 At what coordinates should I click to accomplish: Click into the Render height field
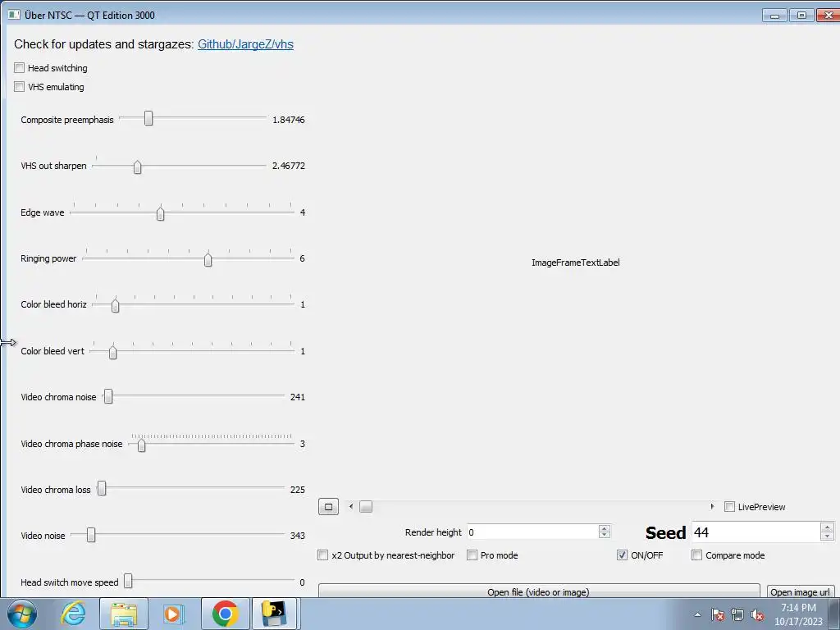(532, 532)
